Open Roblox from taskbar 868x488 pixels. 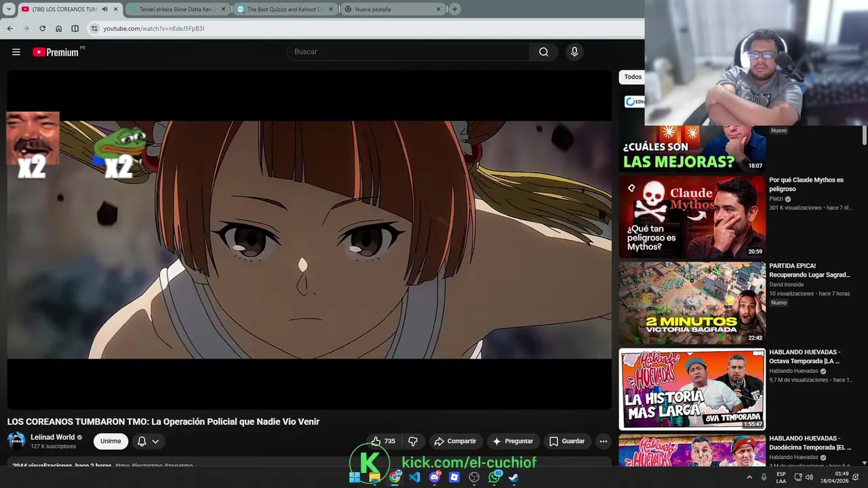pos(454,477)
